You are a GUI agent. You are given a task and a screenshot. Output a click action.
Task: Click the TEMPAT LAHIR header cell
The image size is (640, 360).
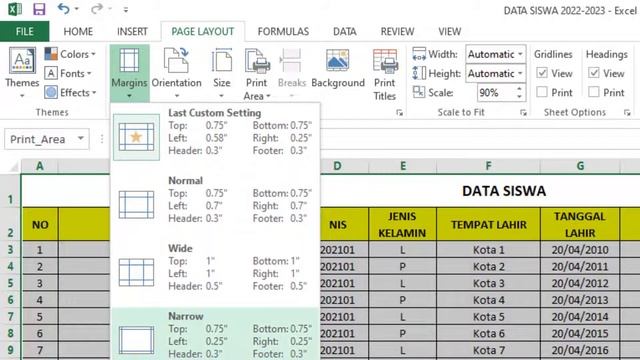click(x=488, y=224)
